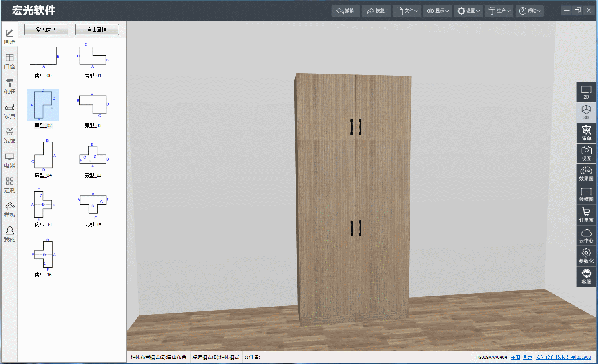Open the 电器 appliances category
Screen dimensions: 598x364
click(10, 160)
